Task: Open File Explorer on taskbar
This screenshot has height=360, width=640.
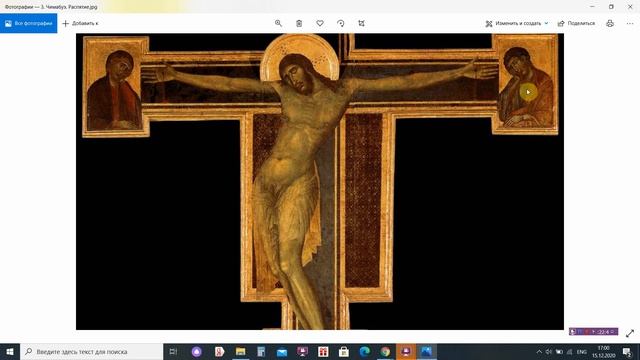Action: pos(240,351)
